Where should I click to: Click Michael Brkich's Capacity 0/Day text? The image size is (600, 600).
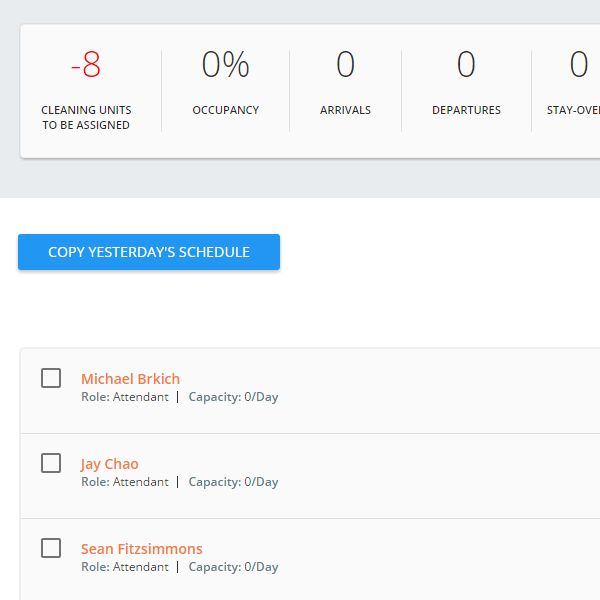[x=233, y=397]
